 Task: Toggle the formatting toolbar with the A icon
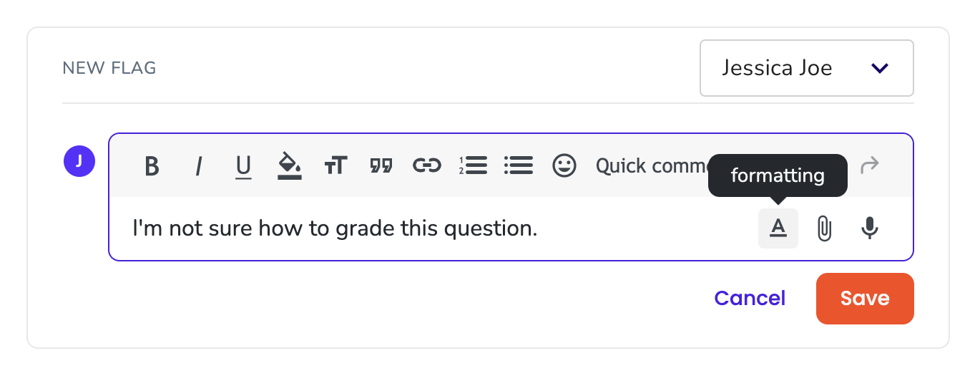click(778, 228)
